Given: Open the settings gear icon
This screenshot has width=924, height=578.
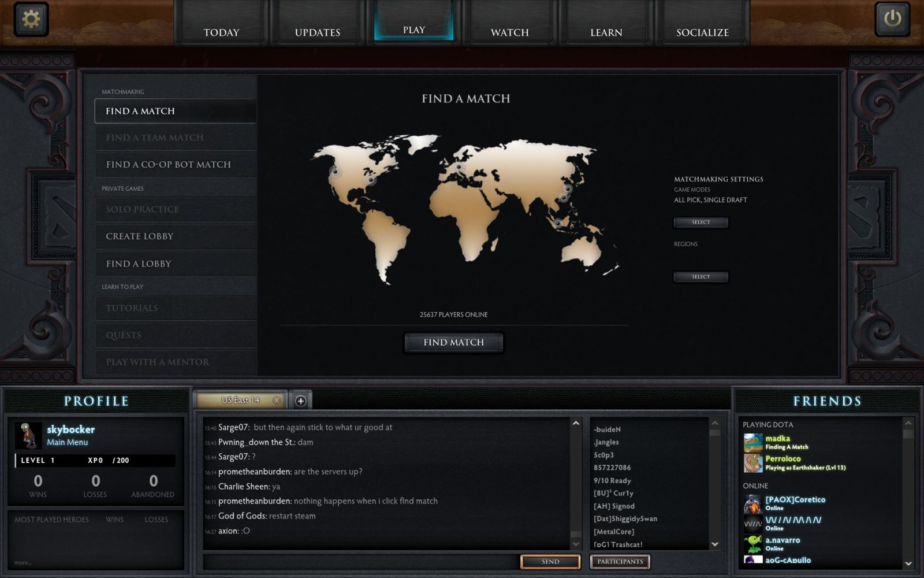Looking at the screenshot, I should [x=31, y=19].
